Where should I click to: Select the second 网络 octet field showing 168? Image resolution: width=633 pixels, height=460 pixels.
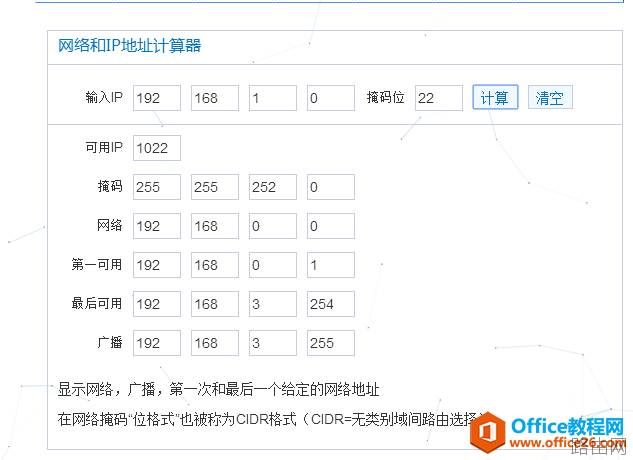pos(215,226)
